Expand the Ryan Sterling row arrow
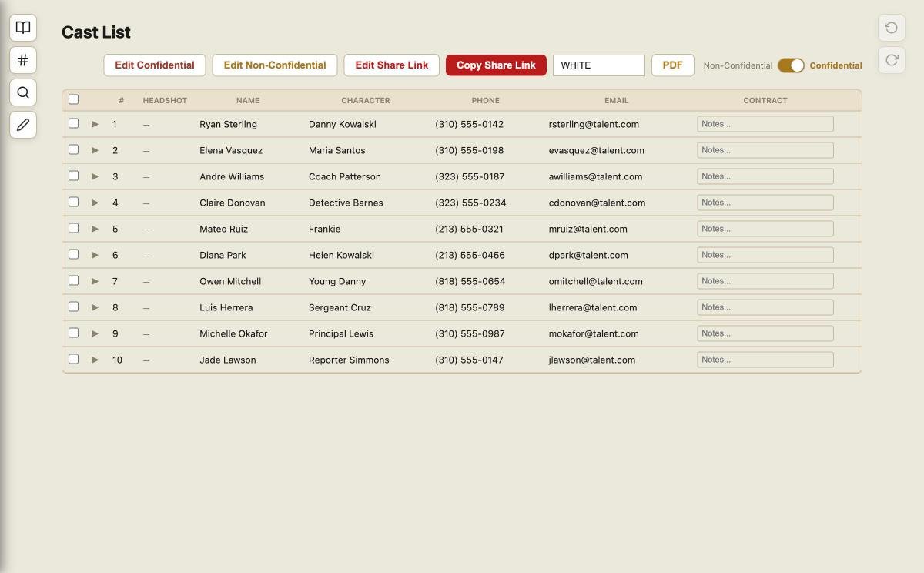 tap(95, 124)
